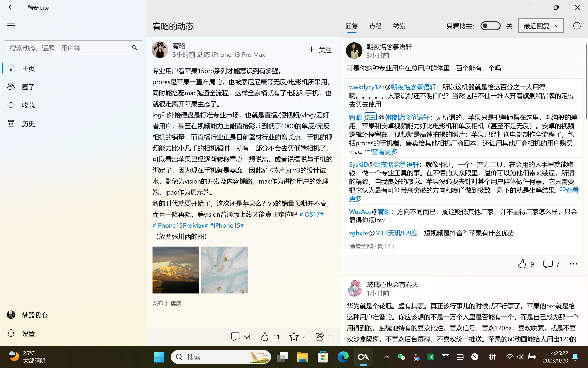The width and height of the screenshot is (588, 368).
Task: Favorite the post via star showing 2
Action: [x=297, y=336]
